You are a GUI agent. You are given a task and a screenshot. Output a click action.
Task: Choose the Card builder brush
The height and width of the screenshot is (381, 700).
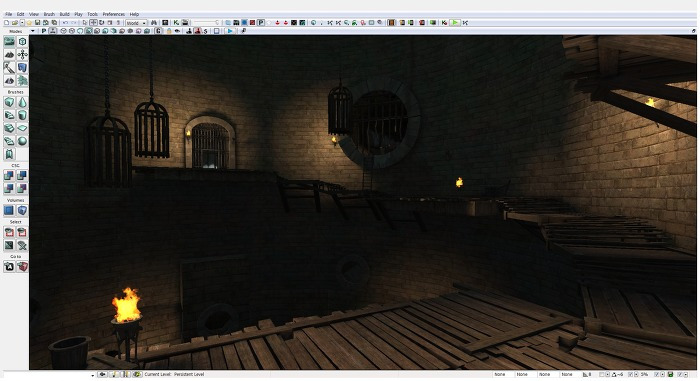click(9, 155)
